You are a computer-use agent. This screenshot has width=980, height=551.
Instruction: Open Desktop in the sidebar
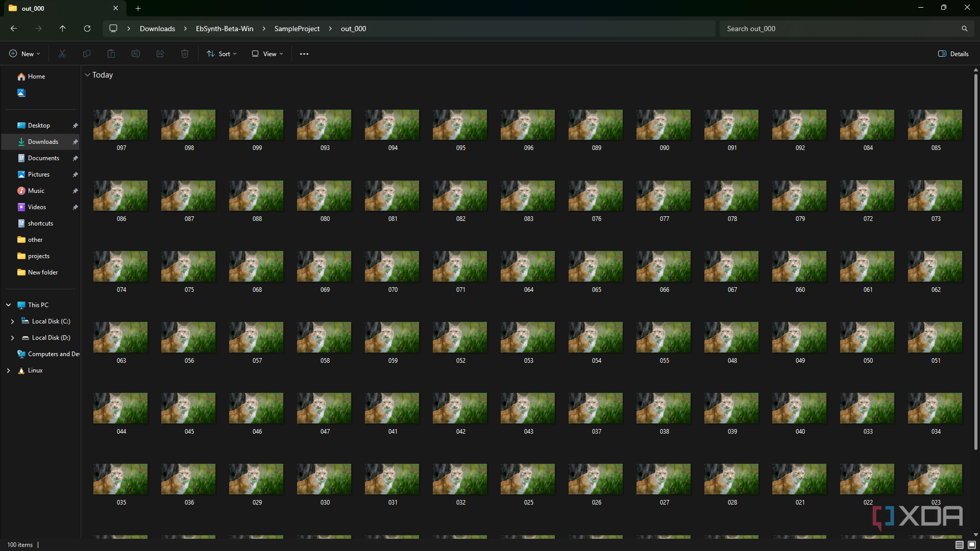(39, 126)
